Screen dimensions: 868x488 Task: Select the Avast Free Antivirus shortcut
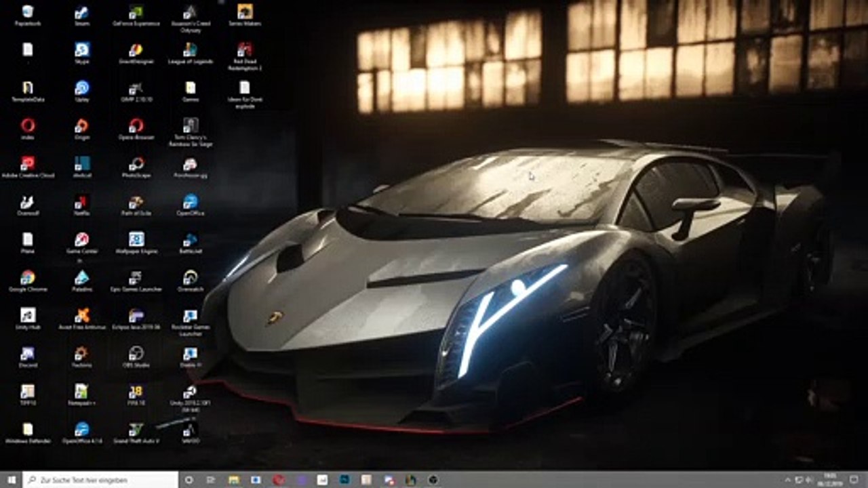[x=82, y=319]
